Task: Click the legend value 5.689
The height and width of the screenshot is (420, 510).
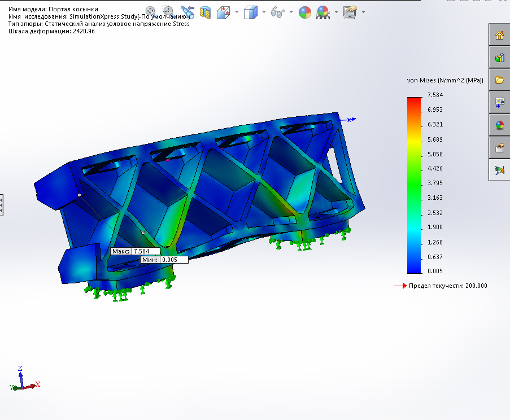Action: coord(435,139)
